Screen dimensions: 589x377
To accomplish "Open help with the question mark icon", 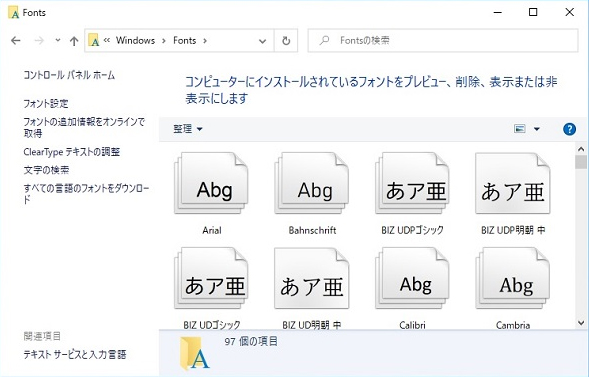I will [569, 129].
